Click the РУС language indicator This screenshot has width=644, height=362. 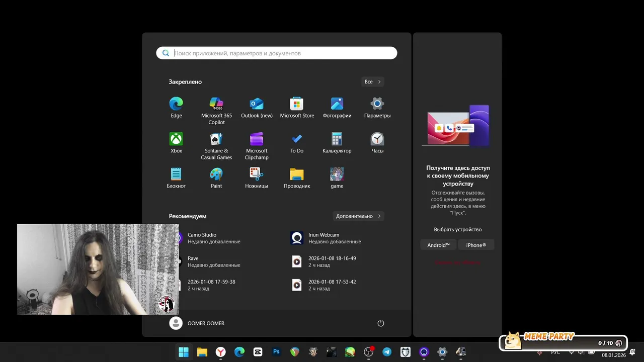[555, 352]
